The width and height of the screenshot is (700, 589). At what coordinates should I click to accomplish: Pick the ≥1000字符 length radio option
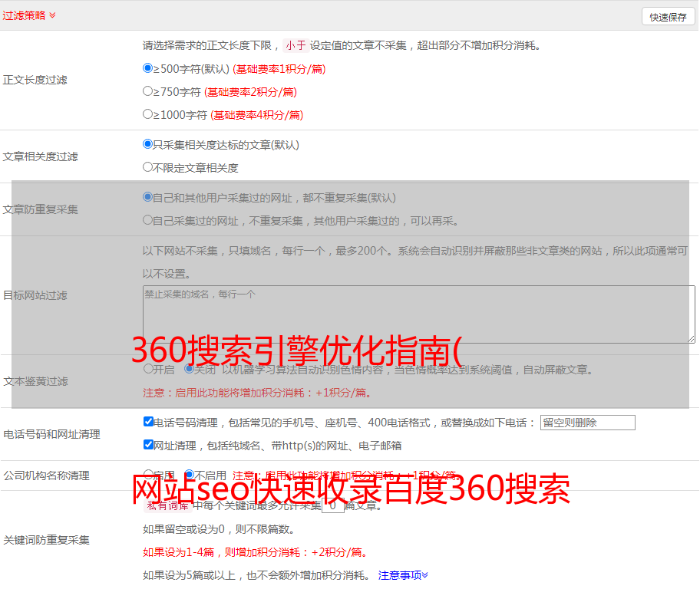point(148,114)
